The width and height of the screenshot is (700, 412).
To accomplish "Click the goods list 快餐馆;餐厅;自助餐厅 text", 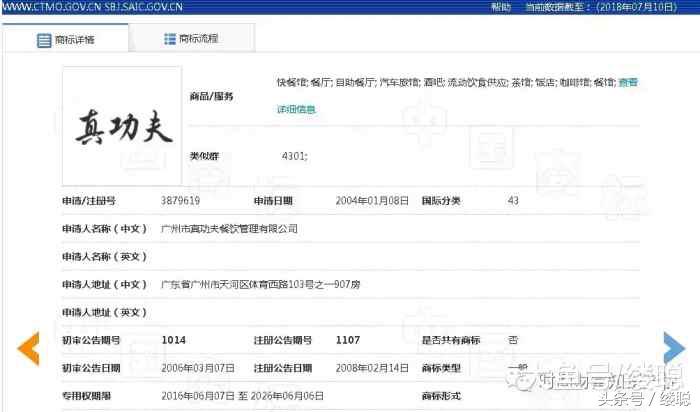I will (x=325, y=83).
